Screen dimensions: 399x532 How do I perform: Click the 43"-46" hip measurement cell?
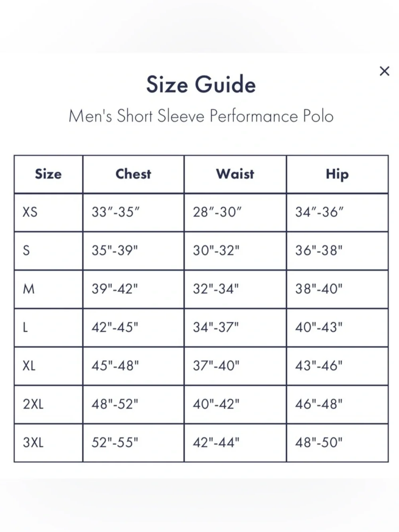pyautogui.click(x=337, y=366)
